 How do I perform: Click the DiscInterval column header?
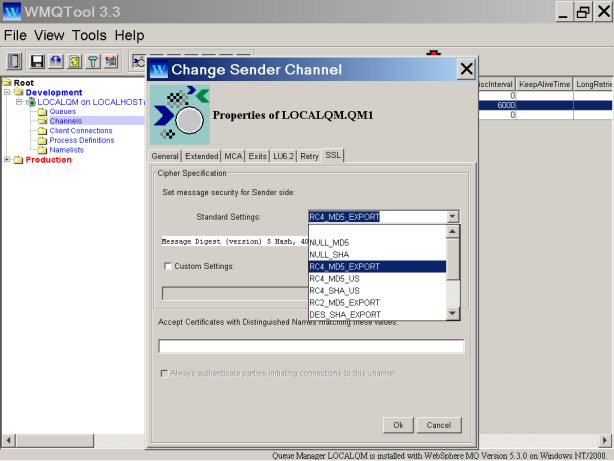click(x=497, y=84)
